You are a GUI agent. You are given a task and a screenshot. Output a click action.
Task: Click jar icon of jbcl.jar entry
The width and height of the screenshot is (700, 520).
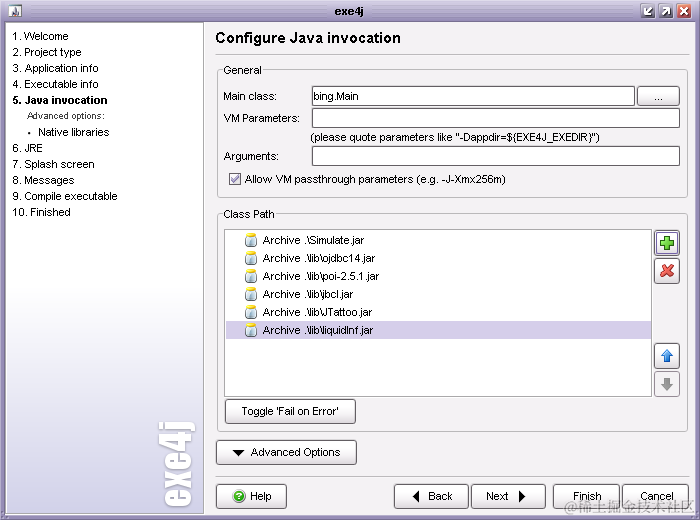(251, 294)
